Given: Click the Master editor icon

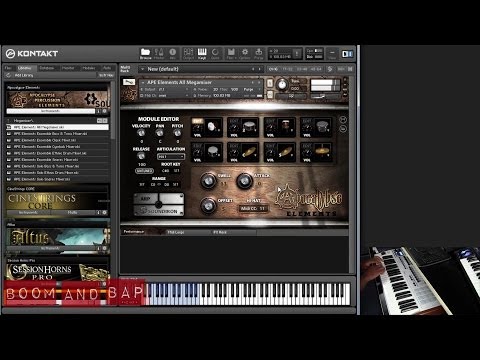Looking at the screenshot, I should (159, 53).
